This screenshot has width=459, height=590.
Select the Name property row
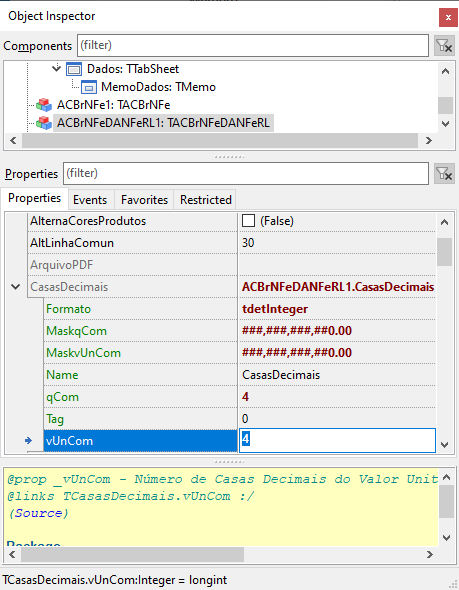(x=240, y=375)
